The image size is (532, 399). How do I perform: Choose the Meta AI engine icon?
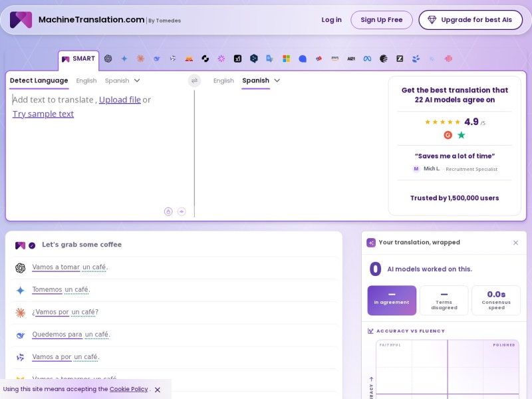[367, 59]
